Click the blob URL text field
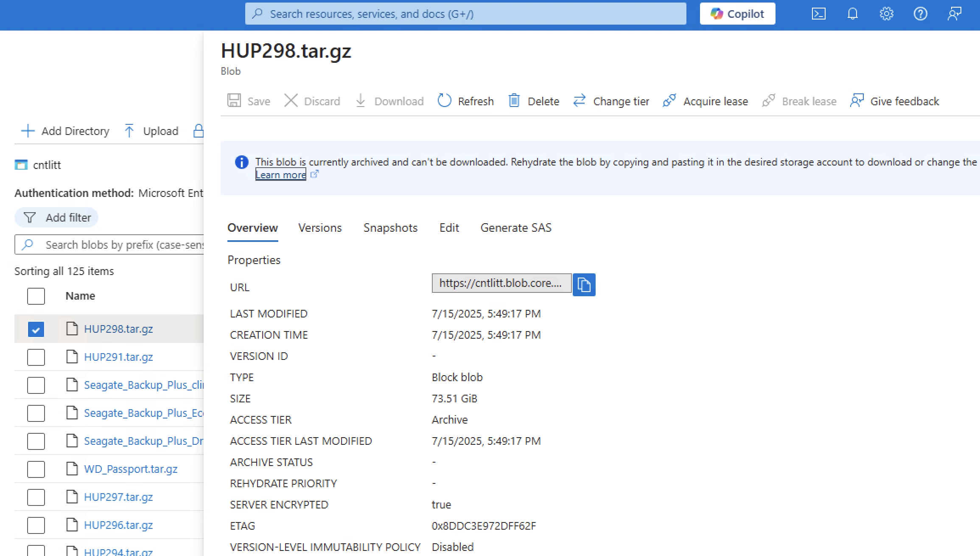This screenshot has width=980, height=556. pyautogui.click(x=501, y=283)
